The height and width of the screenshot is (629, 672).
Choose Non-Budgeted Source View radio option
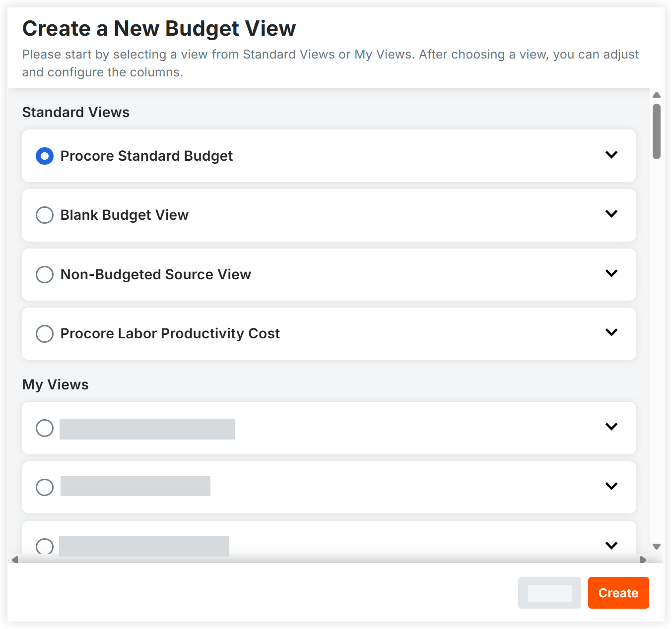(45, 274)
